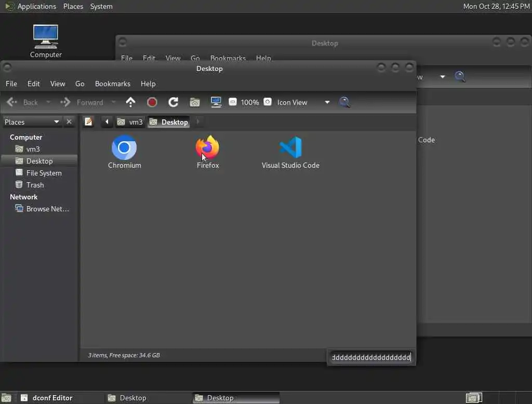532x404 pixels.
Task: Click the type-ahead search input field
Action: [371, 357]
